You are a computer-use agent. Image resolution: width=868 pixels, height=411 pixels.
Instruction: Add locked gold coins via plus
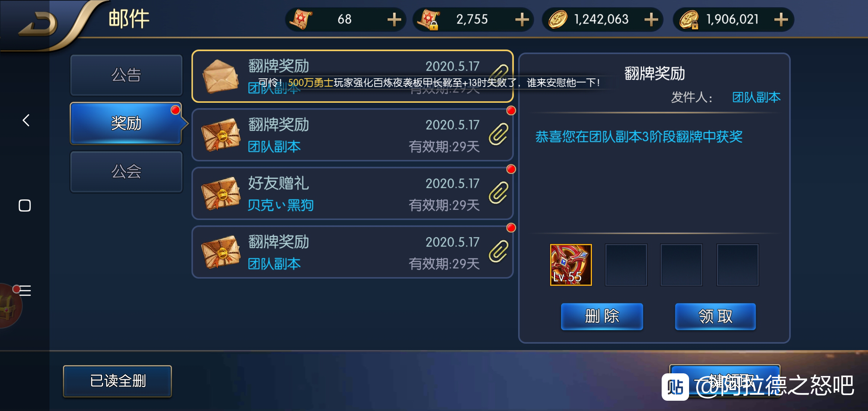coord(781,19)
